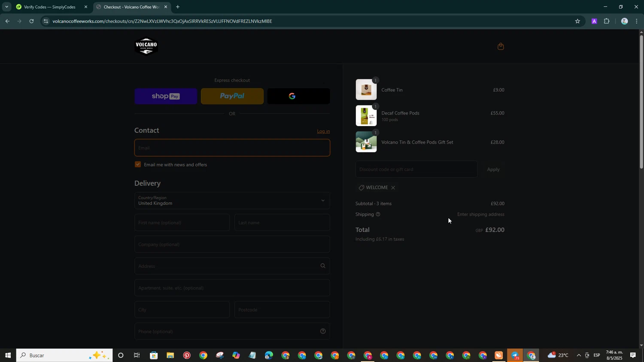Click the Coffee Tin product thumbnail

coord(366,90)
